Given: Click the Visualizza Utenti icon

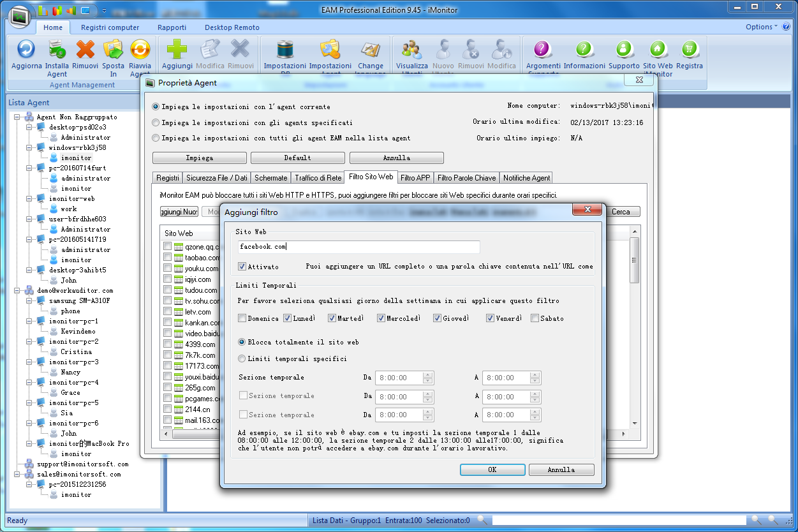Looking at the screenshot, I should tap(411, 50).
